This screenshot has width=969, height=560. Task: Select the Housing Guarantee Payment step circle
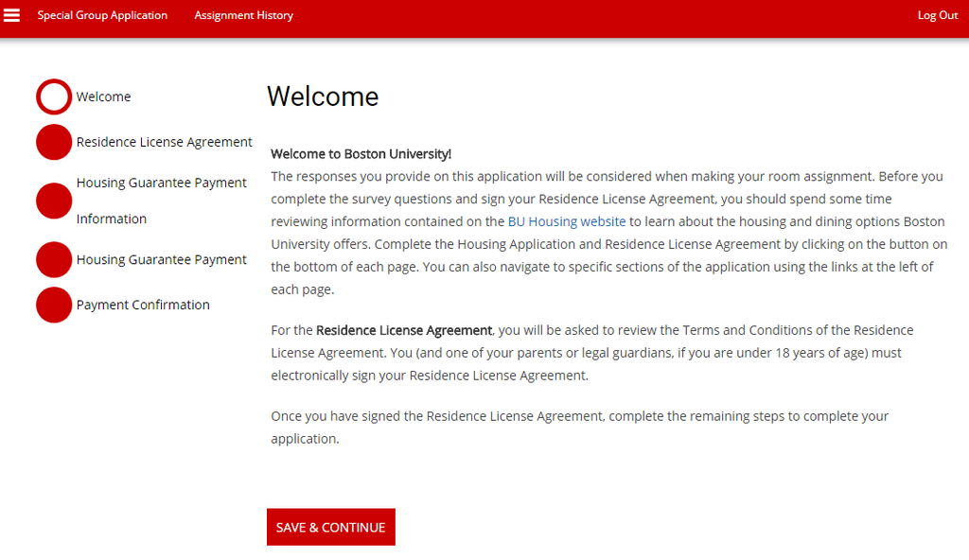click(54, 259)
